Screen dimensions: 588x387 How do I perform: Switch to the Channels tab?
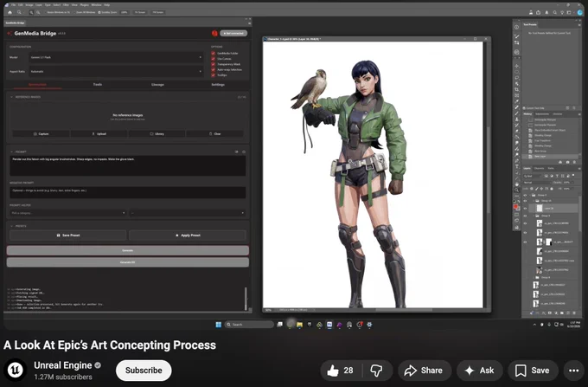pyautogui.click(x=539, y=168)
